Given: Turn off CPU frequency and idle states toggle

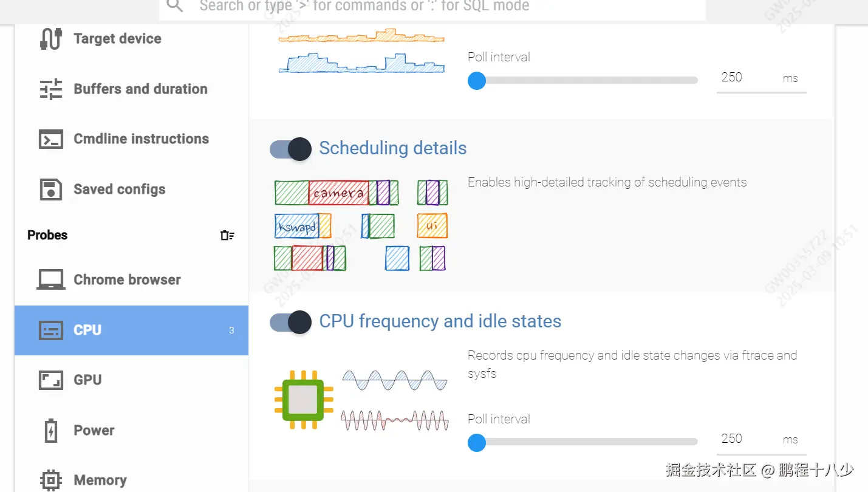Looking at the screenshot, I should coord(291,322).
